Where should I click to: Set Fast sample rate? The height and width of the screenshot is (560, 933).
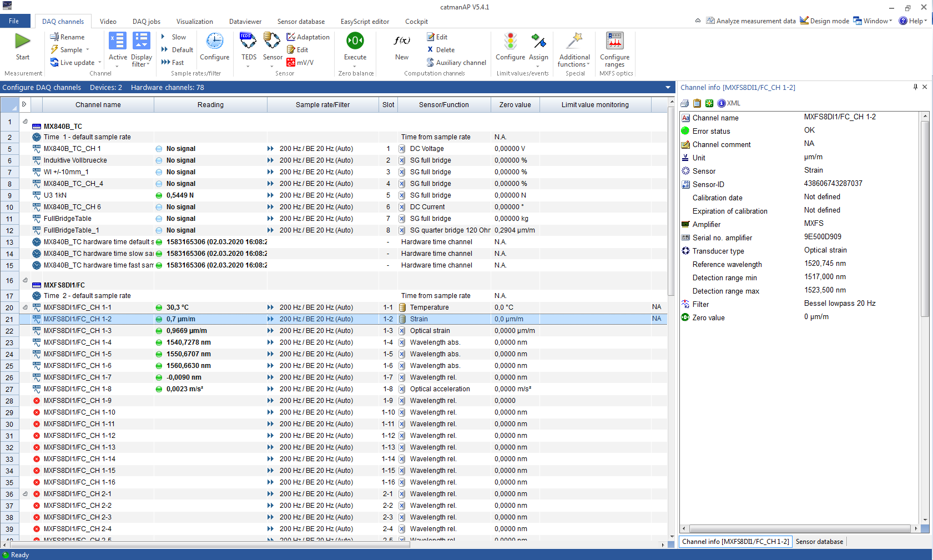(x=173, y=63)
